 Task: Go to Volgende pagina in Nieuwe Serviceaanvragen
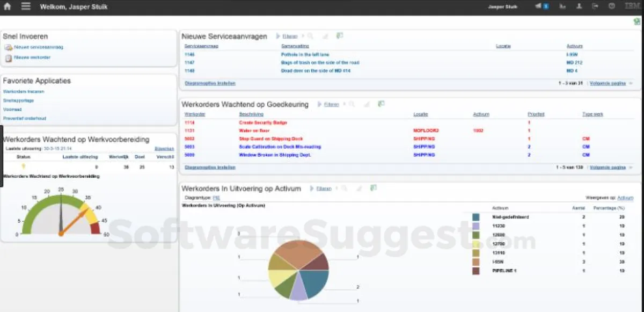[x=608, y=84]
